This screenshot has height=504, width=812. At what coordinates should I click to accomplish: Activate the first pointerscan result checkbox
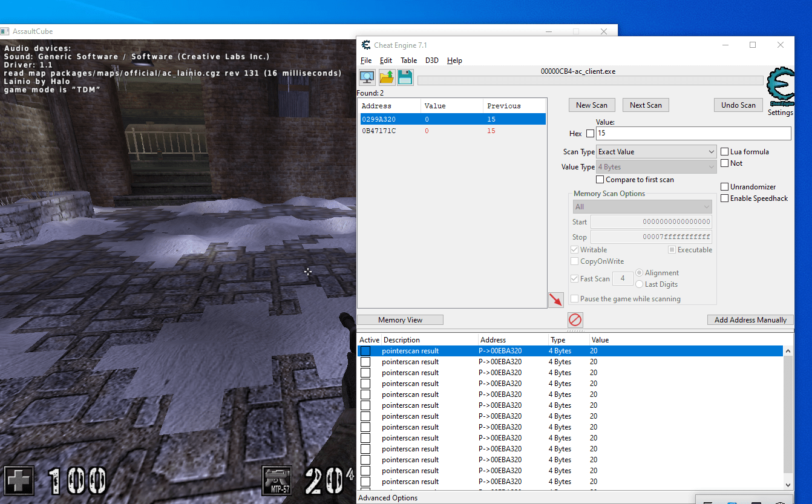point(365,351)
